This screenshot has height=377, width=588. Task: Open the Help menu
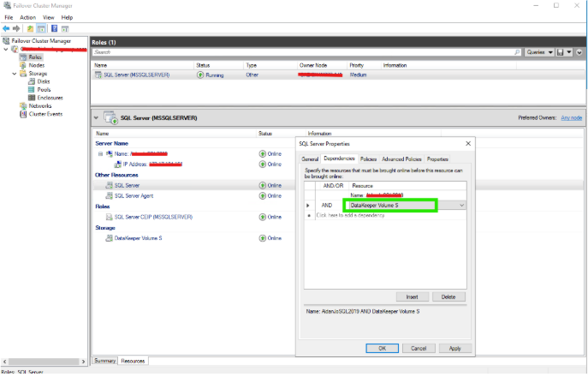tap(67, 17)
